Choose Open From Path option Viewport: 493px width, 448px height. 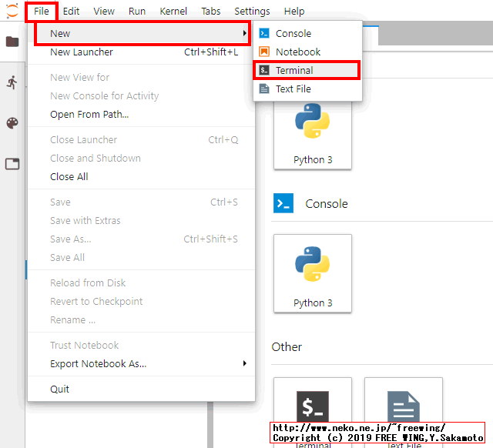89,115
